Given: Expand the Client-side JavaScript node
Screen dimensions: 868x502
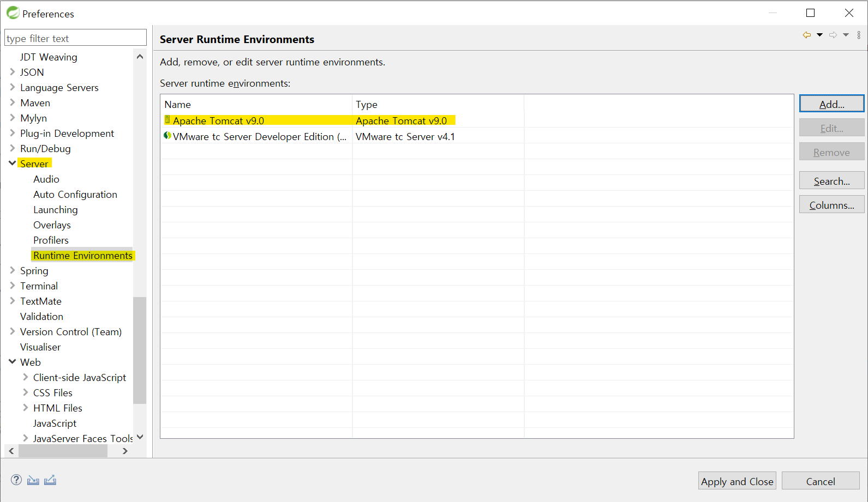Looking at the screenshot, I should (x=25, y=377).
